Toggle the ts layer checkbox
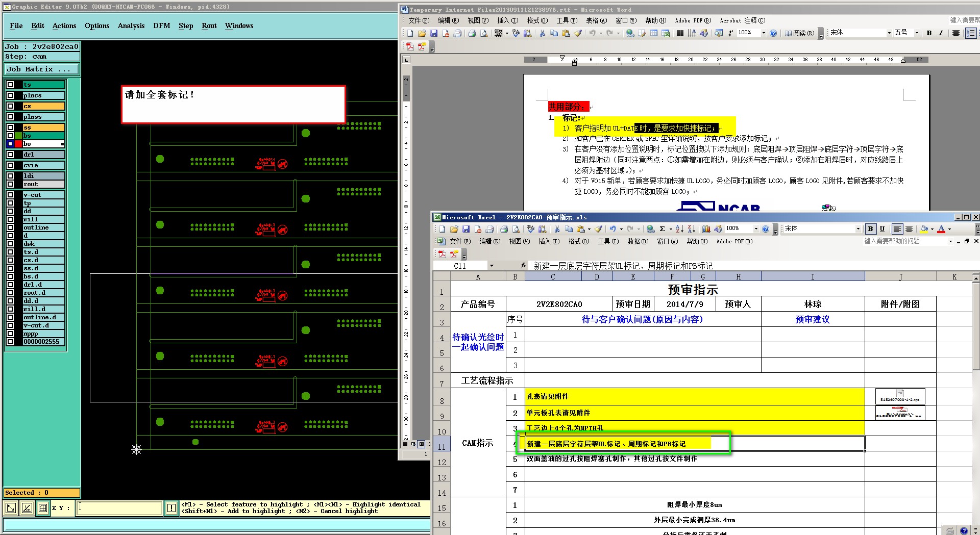 coord(10,85)
